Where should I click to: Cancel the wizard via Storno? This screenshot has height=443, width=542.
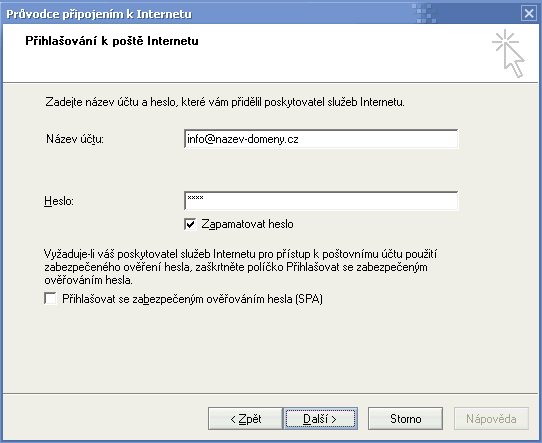(405, 419)
